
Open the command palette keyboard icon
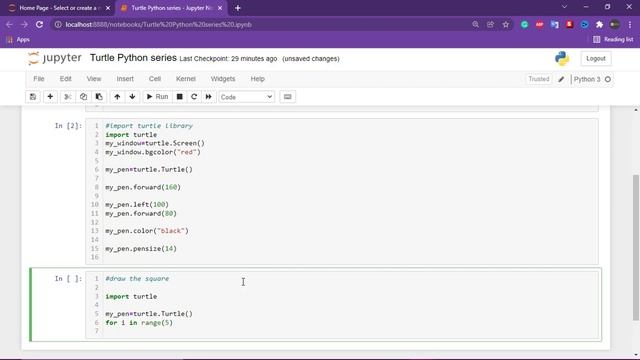(287, 97)
